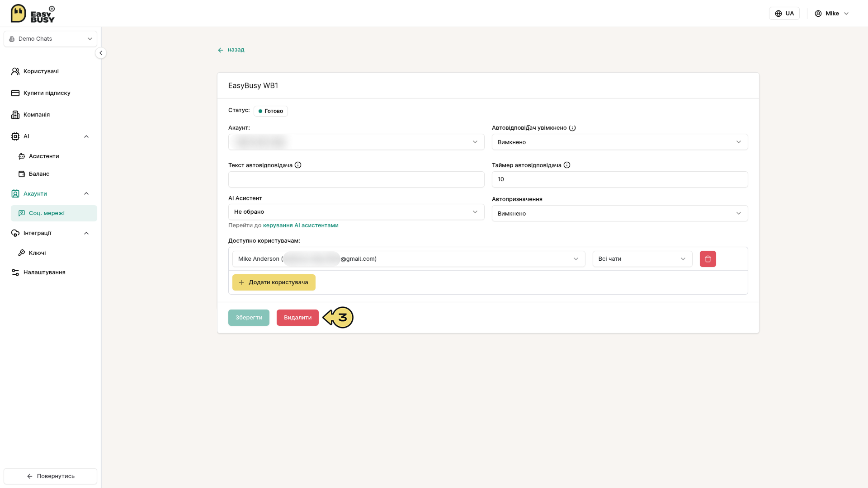
Task: Click the Повернутись button
Action: (50, 476)
